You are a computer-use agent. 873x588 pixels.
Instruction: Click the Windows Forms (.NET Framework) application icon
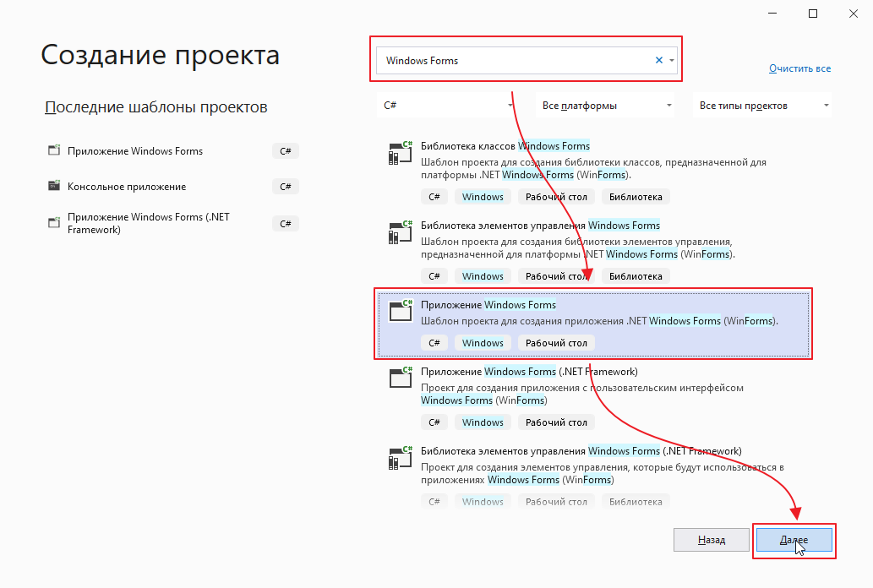[x=399, y=378]
